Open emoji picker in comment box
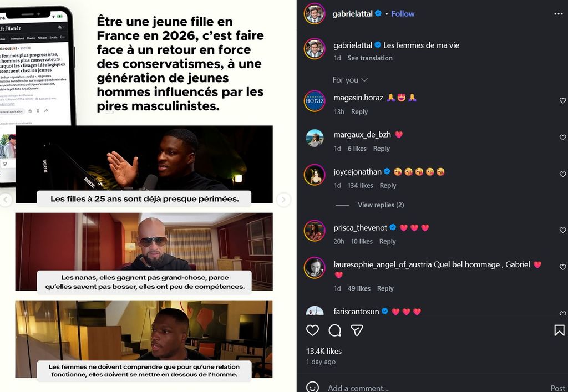The height and width of the screenshot is (392, 568). [312, 388]
